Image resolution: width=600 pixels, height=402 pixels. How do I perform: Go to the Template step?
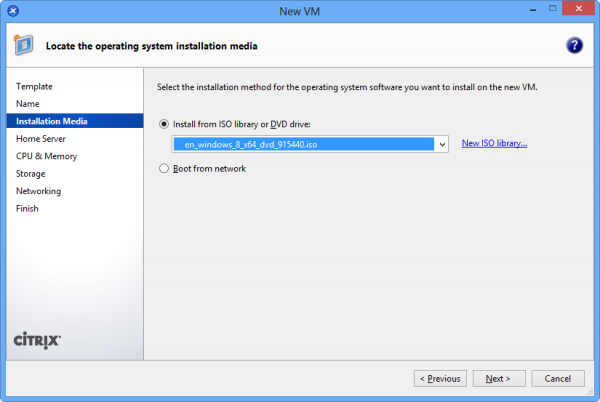point(34,86)
